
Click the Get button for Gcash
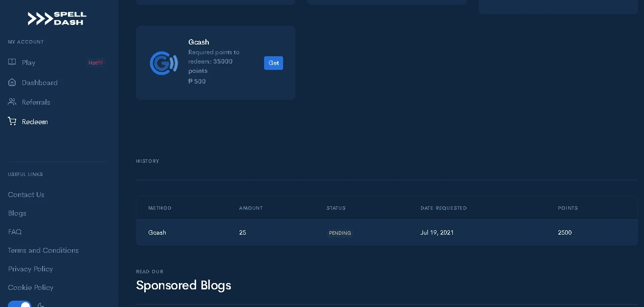click(273, 63)
